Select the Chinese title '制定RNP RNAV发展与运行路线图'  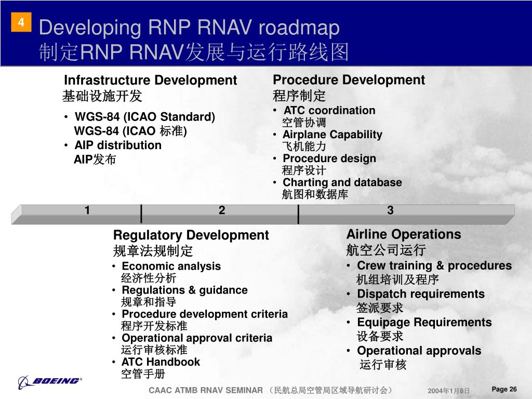(x=194, y=52)
